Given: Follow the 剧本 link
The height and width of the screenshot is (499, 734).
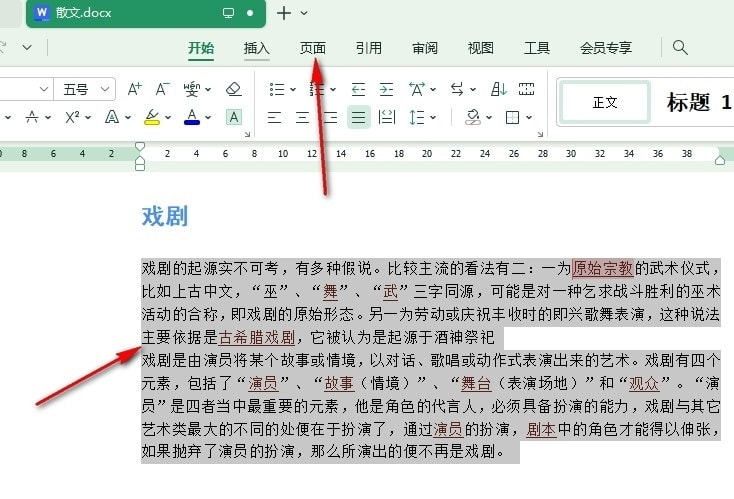Looking at the screenshot, I should (542, 429).
